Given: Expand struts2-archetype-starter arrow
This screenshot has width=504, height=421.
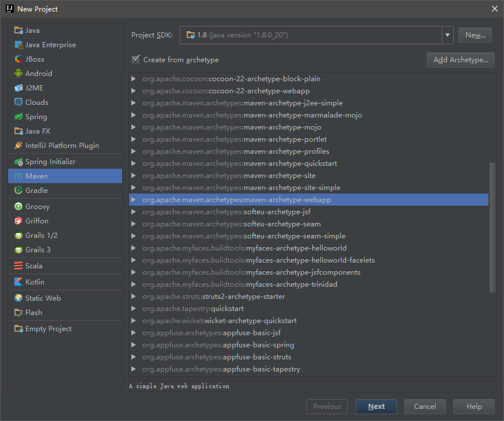Looking at the screenshot, I should tap(134, 296).
